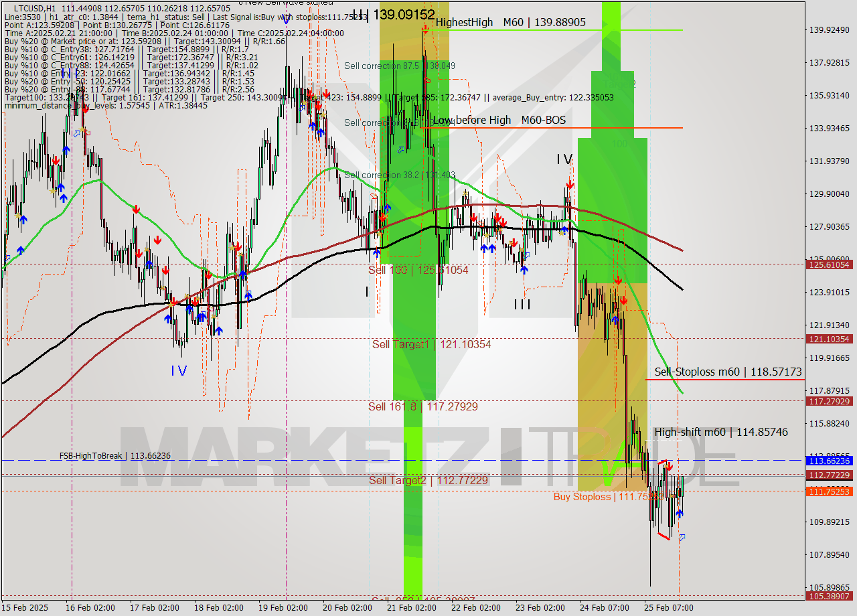The width and height of the screenshot is (857, 616).
Task: Click the red sell arrow at the HighestHigh peak
Action: click(x=426, y=29)
